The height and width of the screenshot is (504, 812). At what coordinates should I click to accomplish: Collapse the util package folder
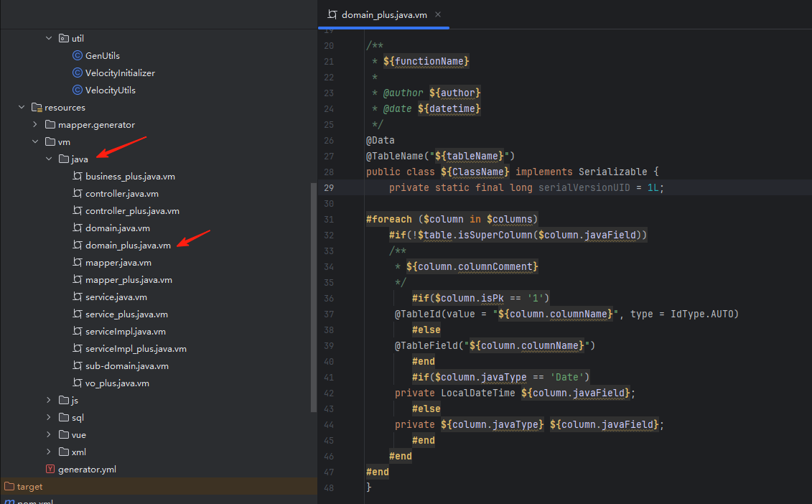coord(49,38)
